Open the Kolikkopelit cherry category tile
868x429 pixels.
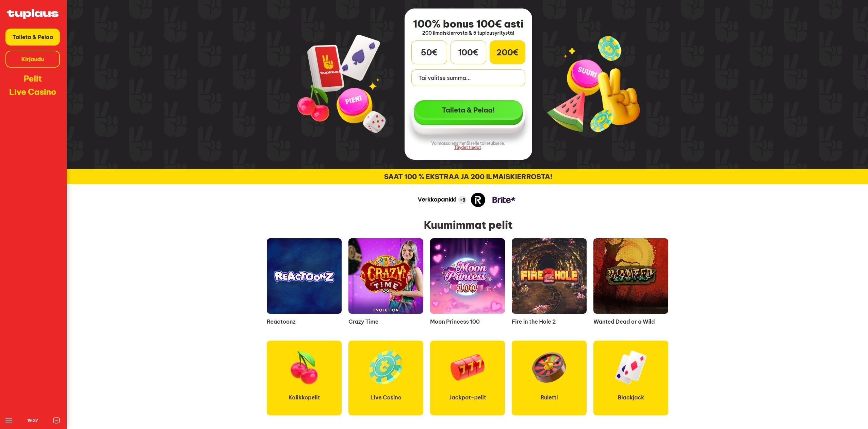click(304, 378)
